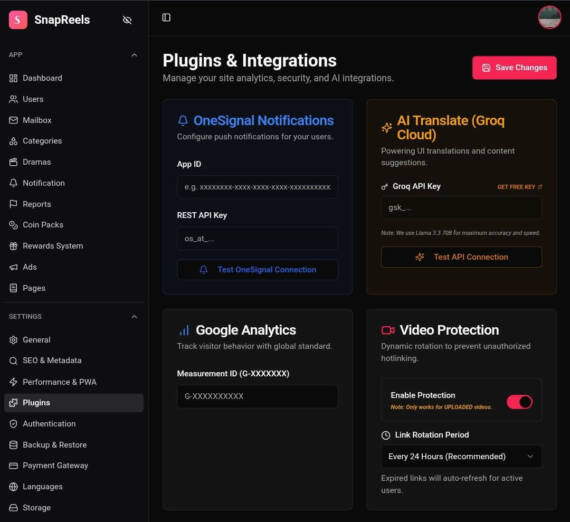Screen dimensions: 570x522
Task: Focus the Groq API Key field
Action: (x=461, y=208)
